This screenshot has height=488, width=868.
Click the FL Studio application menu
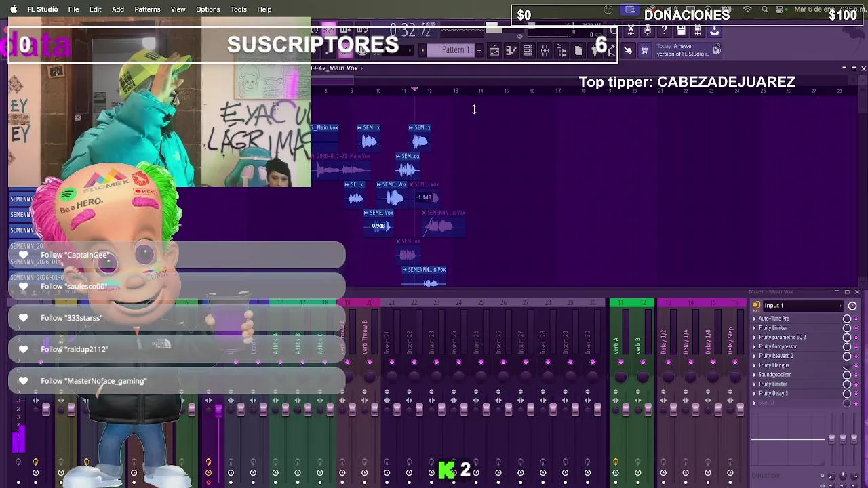(43, 9)
